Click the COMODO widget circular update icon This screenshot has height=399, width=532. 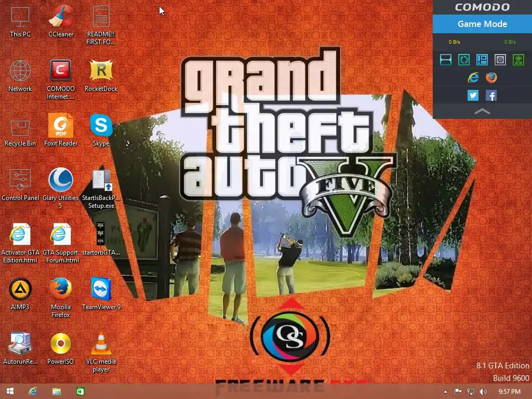pos(464,60)
